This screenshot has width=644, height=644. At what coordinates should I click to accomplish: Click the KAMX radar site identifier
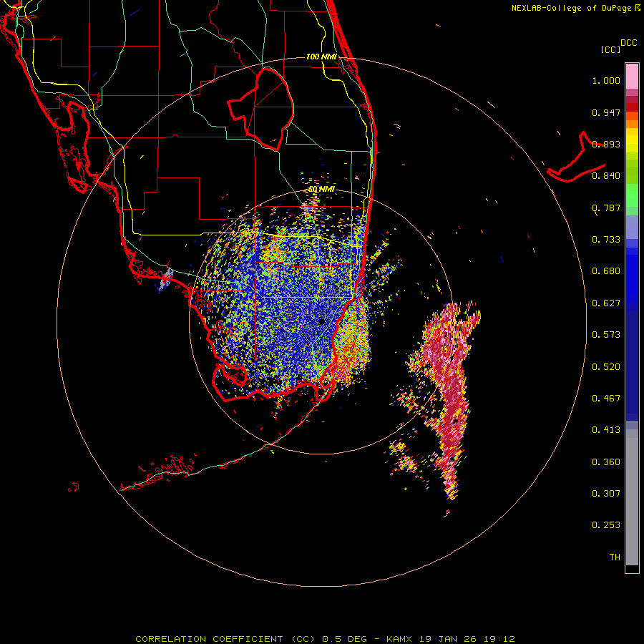click(x=399, y=639)
